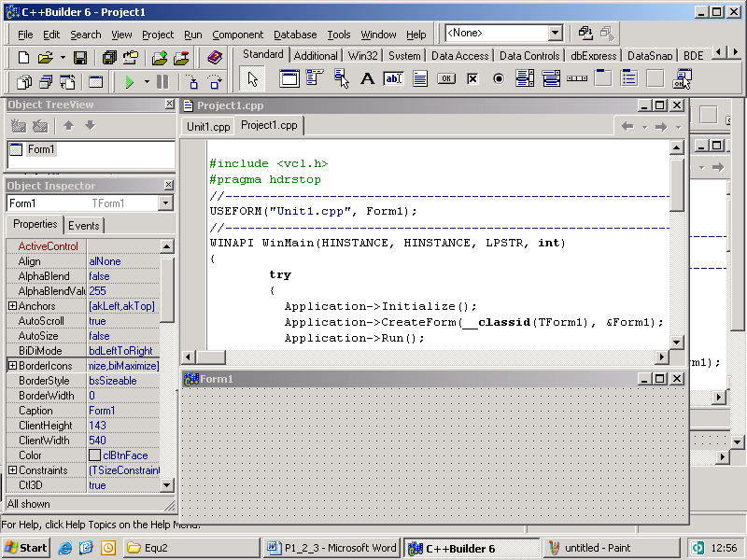The height and width of the screenshot is (560, 747).
Task: Select the arrow pointer palette tool
Action: click(x=252, y=79)
